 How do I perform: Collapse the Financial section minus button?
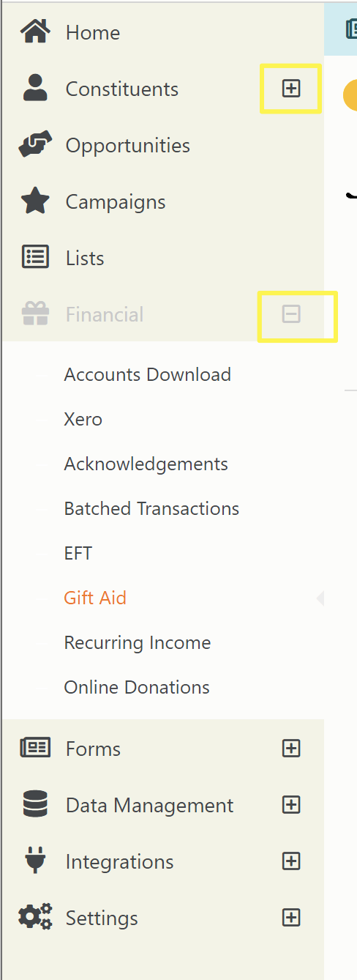[x=291, y=314]
